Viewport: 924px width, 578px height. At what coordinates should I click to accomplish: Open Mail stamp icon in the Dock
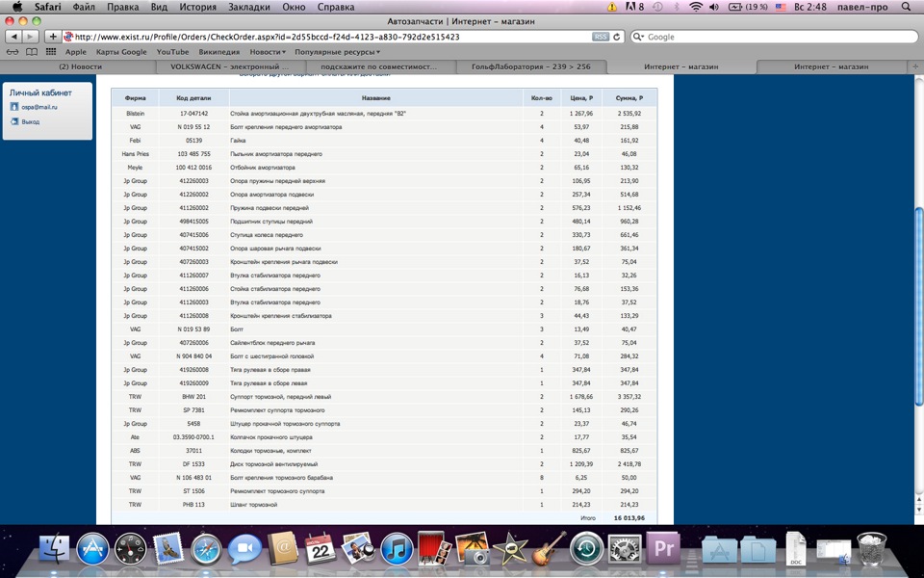(168, 548)
